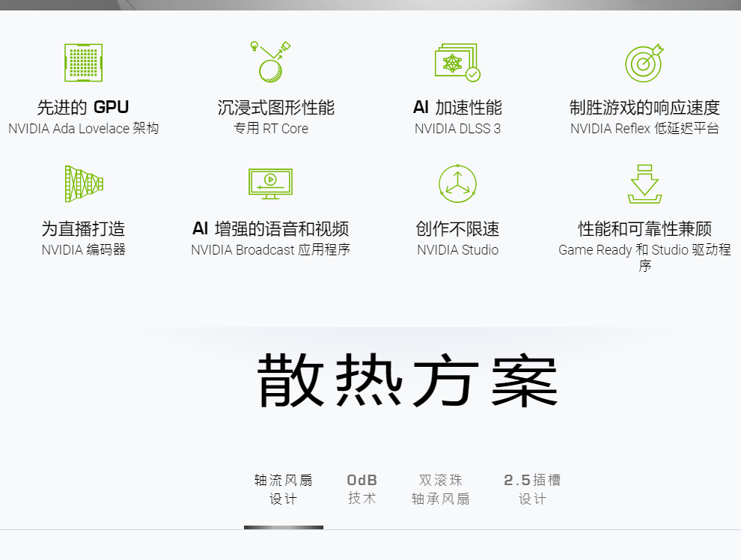Click the 专用 RT Core text
The image size is (741, 560).
coord(271,129)
